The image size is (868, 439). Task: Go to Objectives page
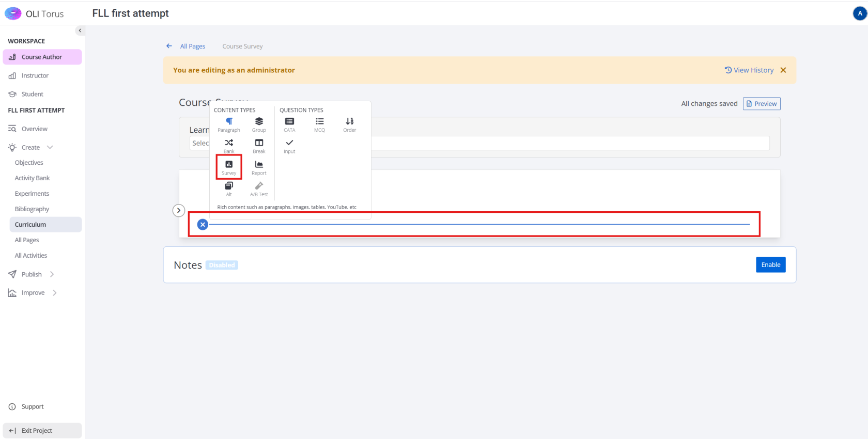(29, 163)
